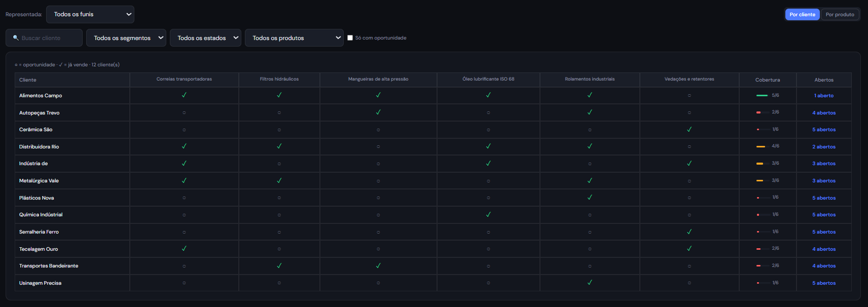Open '1 aberto' link for Alimentos Campo
The height and width of the screenshot is (307, 868).
coord(824,96)
